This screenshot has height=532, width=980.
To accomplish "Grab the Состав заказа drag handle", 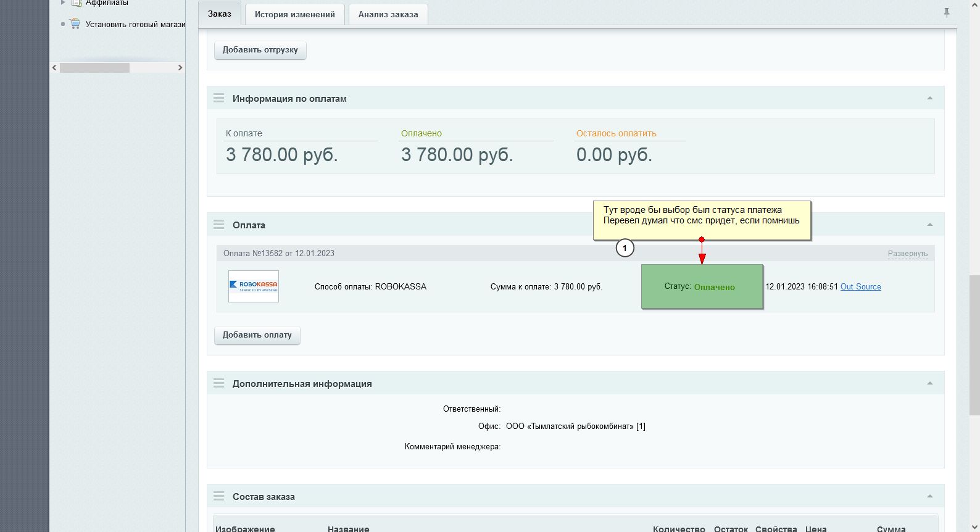I will [219, 496].
